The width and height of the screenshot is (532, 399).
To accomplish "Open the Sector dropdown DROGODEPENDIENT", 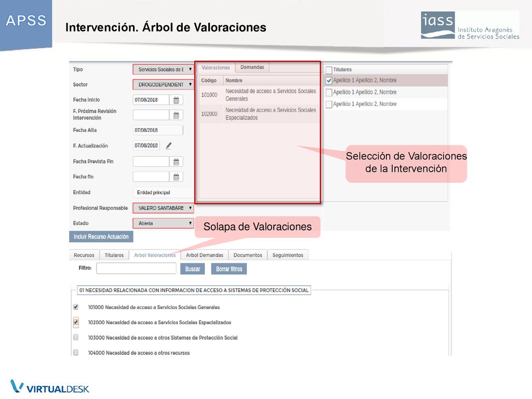I will click(x=163, y=85).
